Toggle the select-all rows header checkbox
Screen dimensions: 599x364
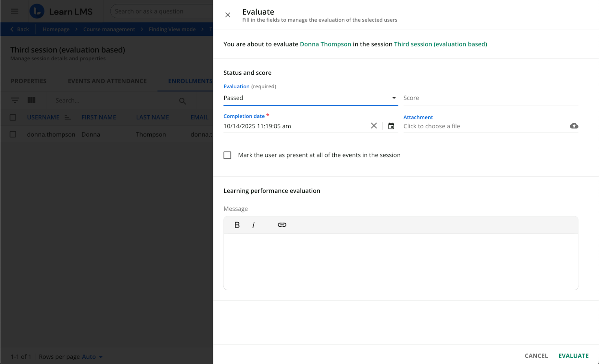[13, 117]
